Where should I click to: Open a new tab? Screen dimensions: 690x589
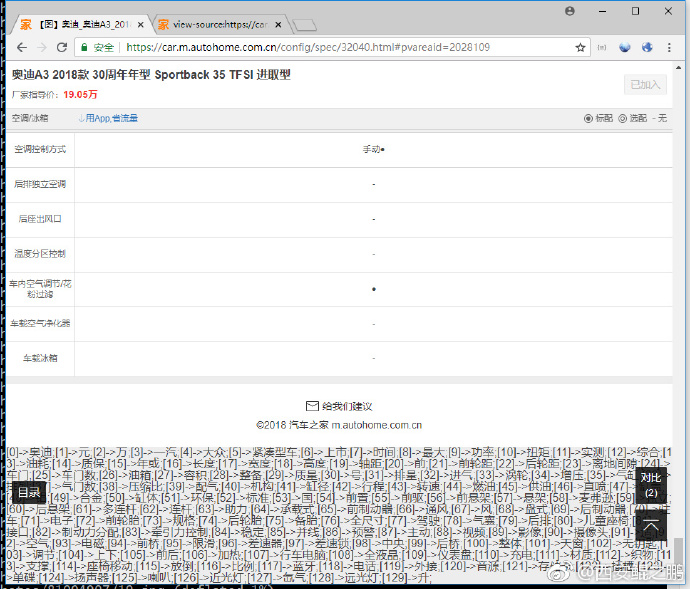pos(305,26)
